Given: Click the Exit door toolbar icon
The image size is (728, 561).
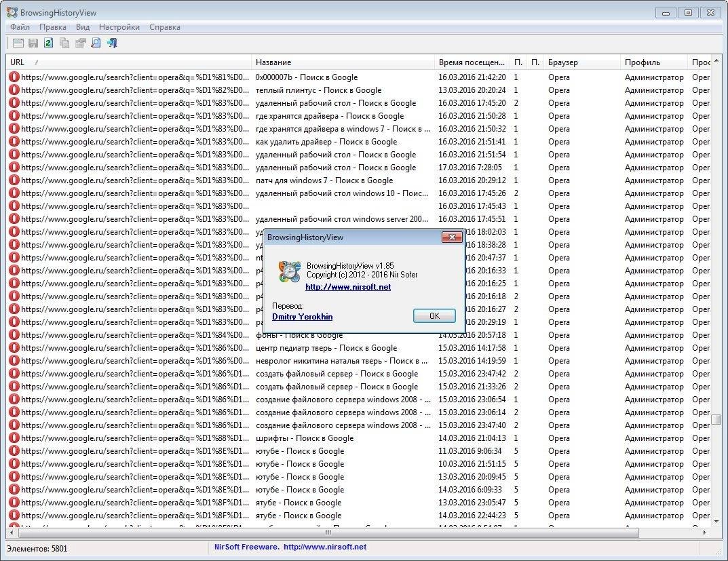Looking at the screenshot, I should [112, 43].
